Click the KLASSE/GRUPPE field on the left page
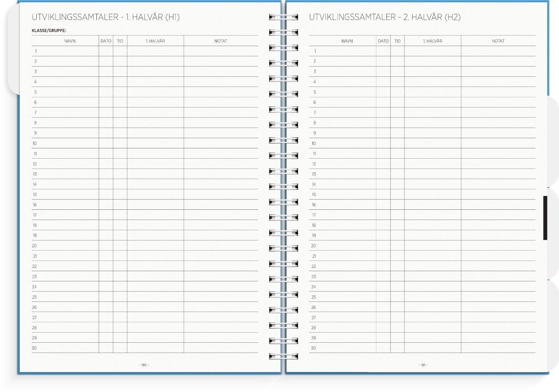 pos(49,31)
